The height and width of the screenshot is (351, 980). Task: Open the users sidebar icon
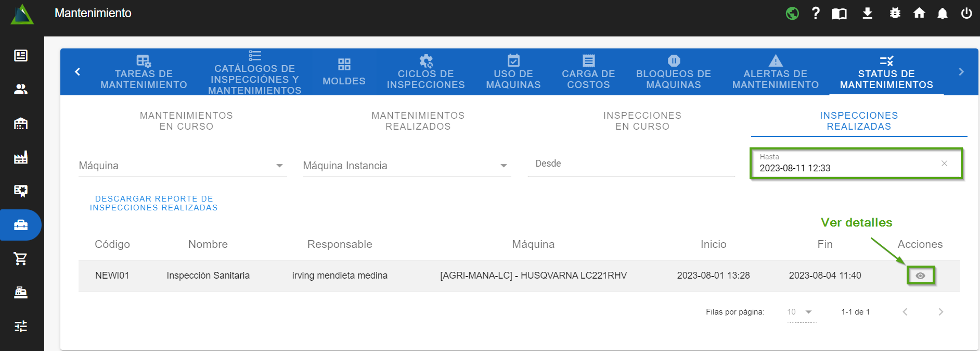(x=21, y=90)
